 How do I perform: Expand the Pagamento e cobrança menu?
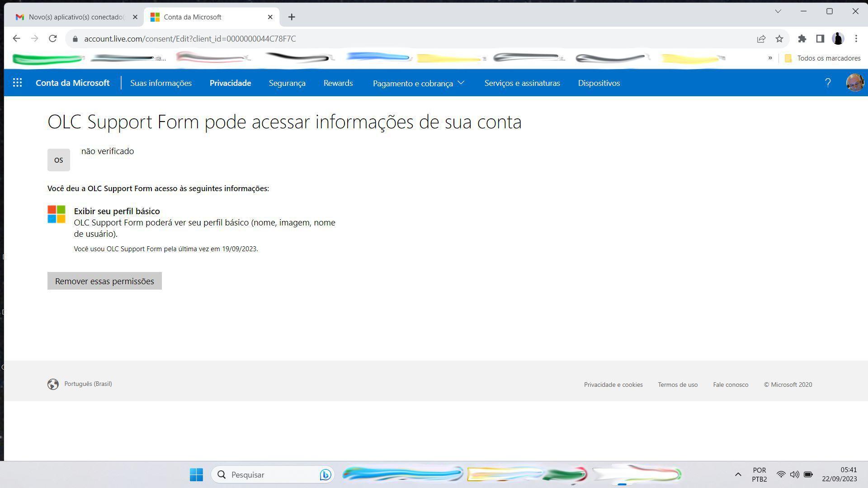[x=419, y=83]
